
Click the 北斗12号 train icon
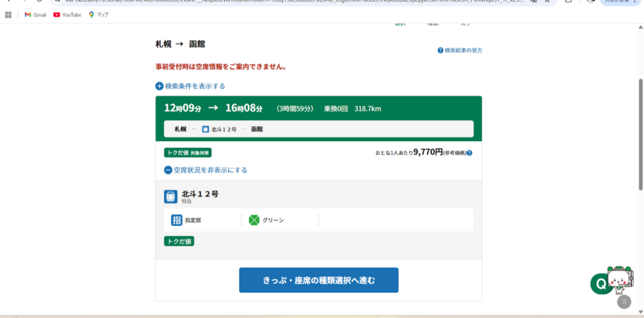click(171, 196)
